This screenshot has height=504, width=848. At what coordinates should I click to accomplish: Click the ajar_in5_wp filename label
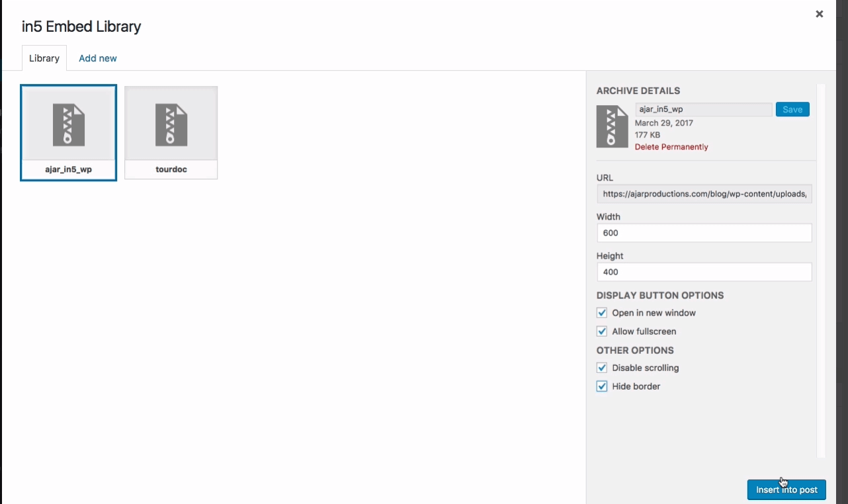coord(69,169)
